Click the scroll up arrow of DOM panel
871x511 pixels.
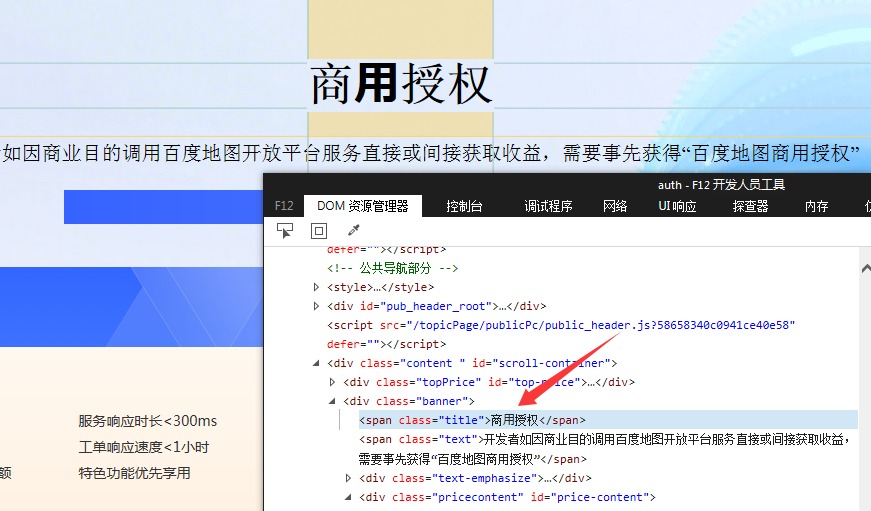point(865,269)
